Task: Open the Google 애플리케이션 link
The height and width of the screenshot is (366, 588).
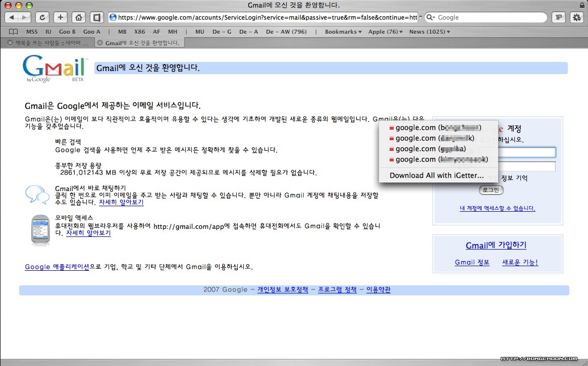Action: coord(57,267)
